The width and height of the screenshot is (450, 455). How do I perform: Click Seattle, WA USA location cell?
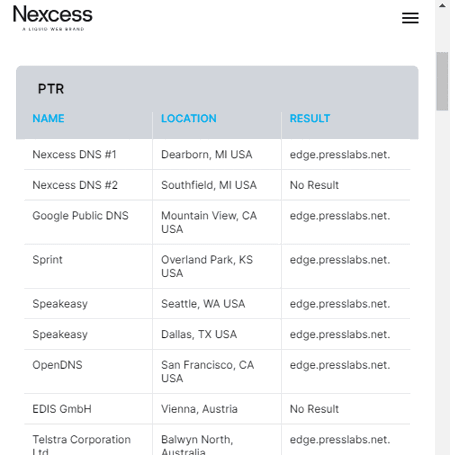[203, 304]
